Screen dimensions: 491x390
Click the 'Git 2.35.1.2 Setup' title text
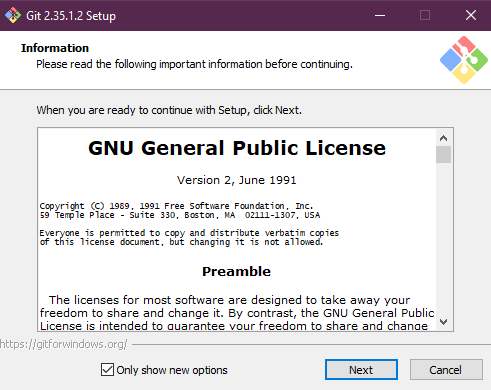click(x=71, y=16)
